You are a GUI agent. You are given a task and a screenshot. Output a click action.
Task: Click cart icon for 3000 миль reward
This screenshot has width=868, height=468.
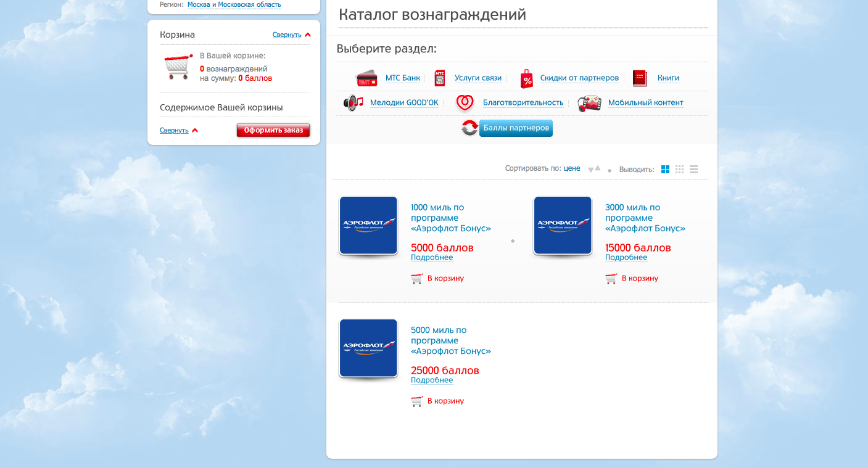tap(611, 279)
